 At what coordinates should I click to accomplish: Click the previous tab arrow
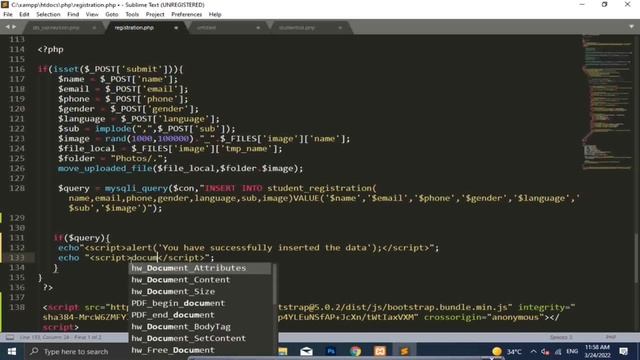(x=7, y=27)
